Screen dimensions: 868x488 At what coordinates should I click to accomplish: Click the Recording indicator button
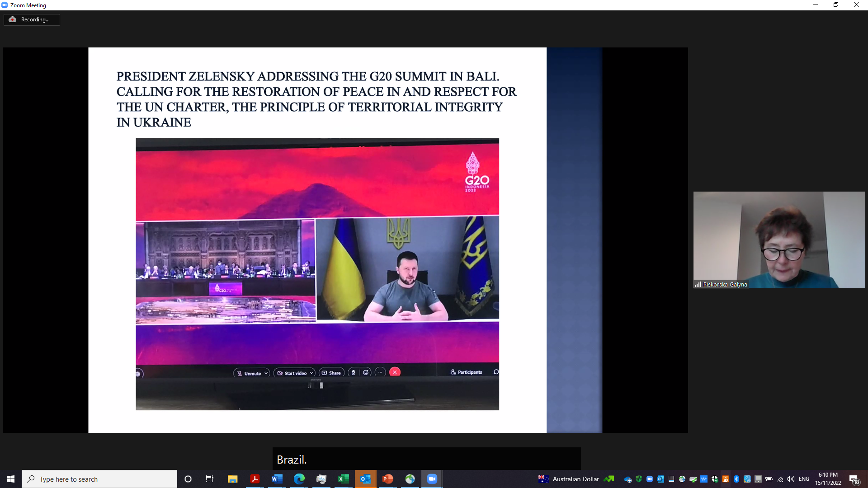(x=32, y=19)
